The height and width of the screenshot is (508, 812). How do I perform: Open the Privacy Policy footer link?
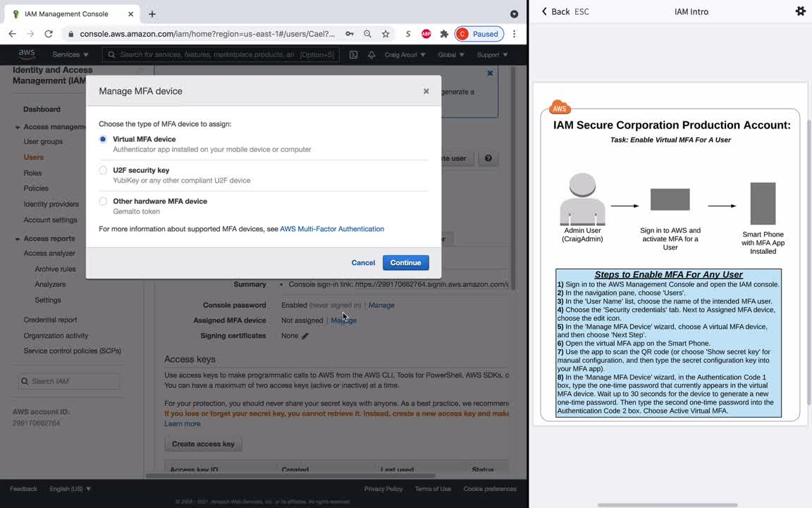(x=383, y=489)
